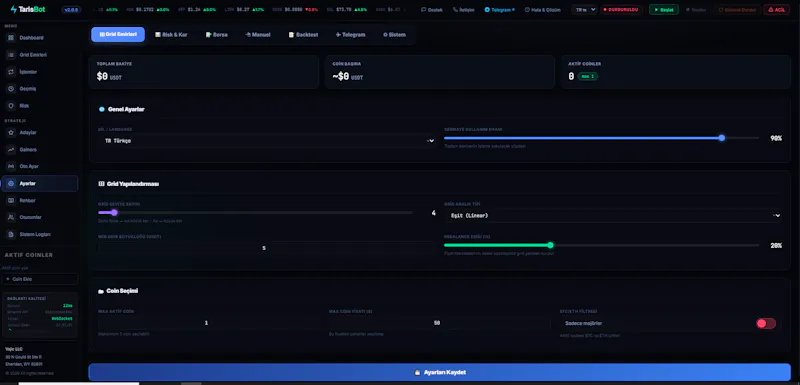Image resolution: width=800 pixels, height=385 pixels.
Task: Click the Destek chat bubble icon
Action: coord(423,10)
